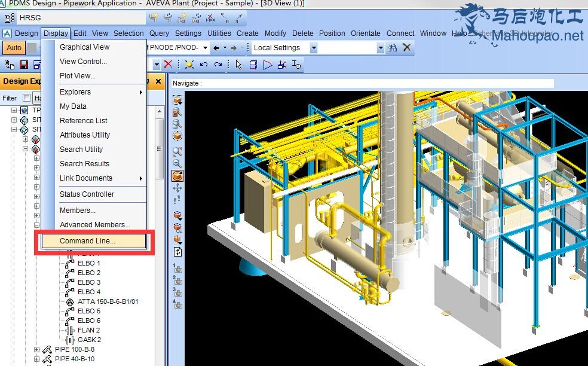Image resolution: width=588 pixels, height=366 pixels.
Task: Select the arrow pointer tool
Action: [238, 65]
